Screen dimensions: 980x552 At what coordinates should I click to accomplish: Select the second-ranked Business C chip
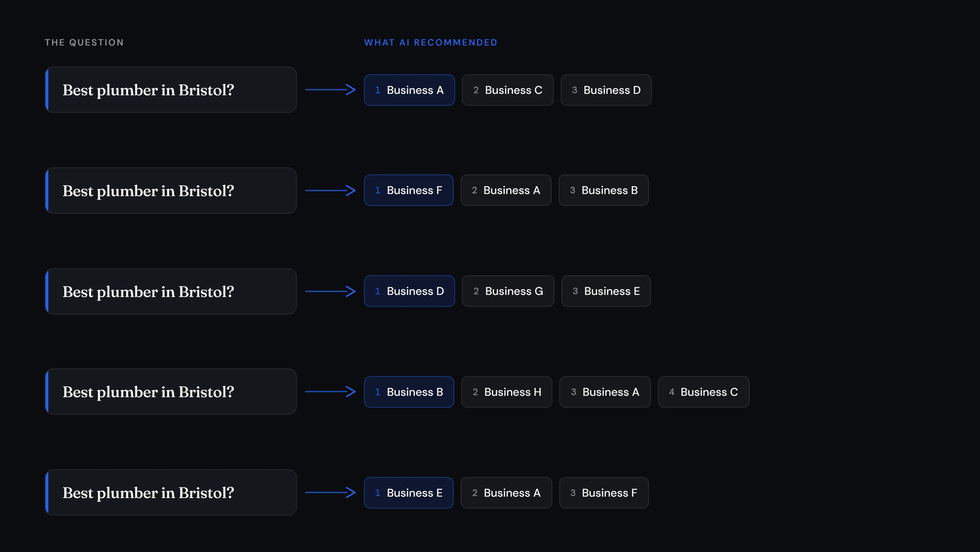pyautogui.click(x=507, y=90)
